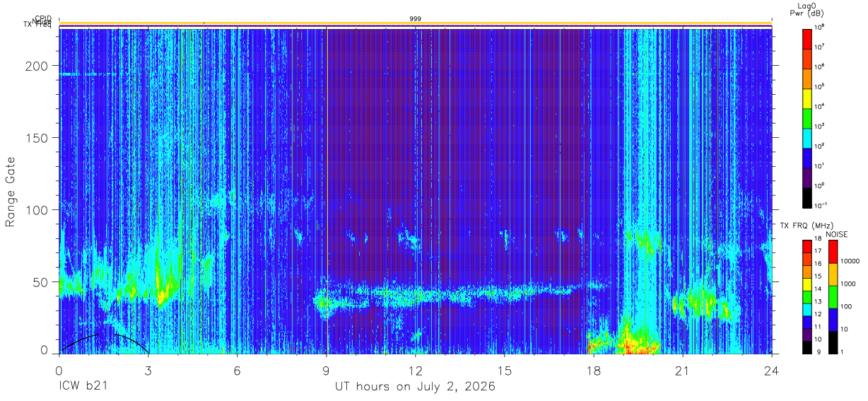
Task: Click the 'Range Gate' y-axis label
Action: point(11,192)
